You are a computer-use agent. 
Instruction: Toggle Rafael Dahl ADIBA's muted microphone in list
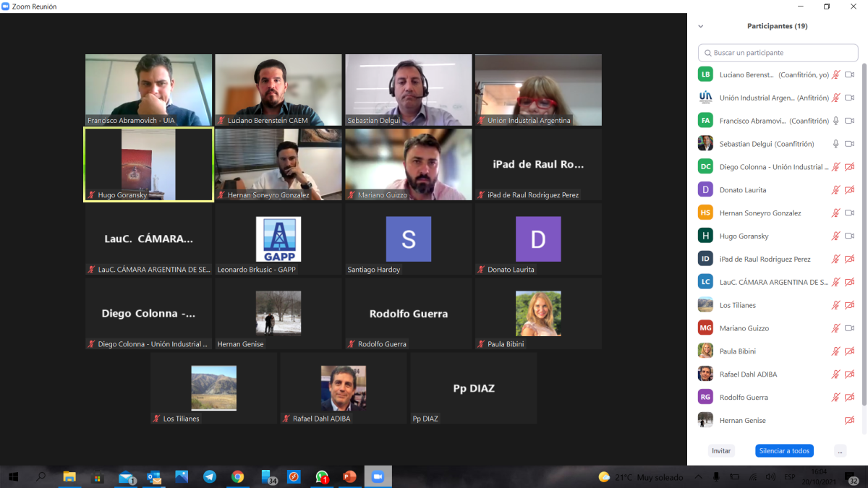pos(835,374)
